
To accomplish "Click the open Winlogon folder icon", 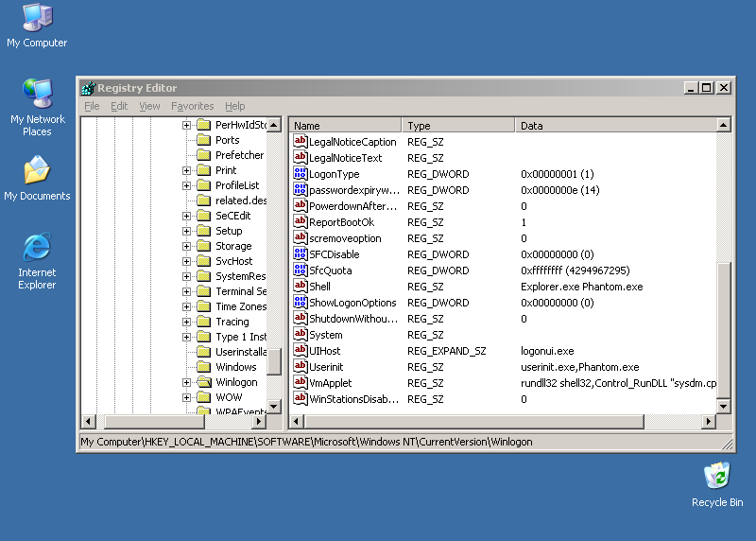I will pyautogui.click(x=204, y=382).
